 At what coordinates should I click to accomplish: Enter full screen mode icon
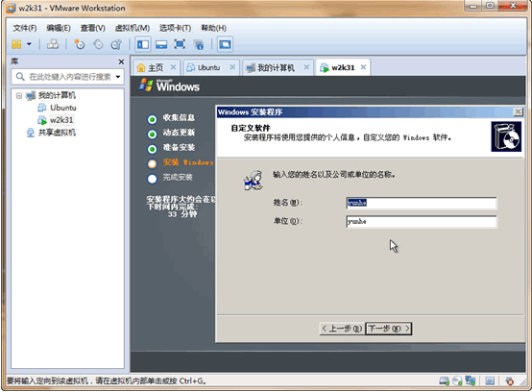tap(180, 44)
